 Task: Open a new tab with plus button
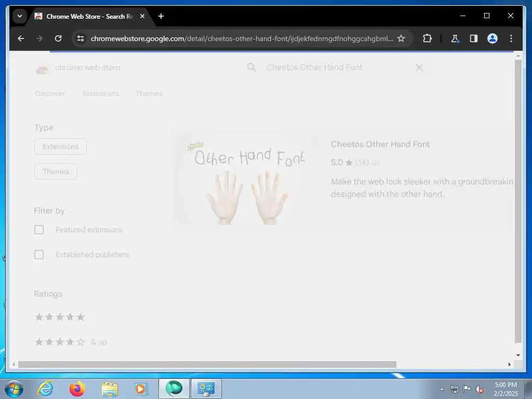click(x=161, y=16)
